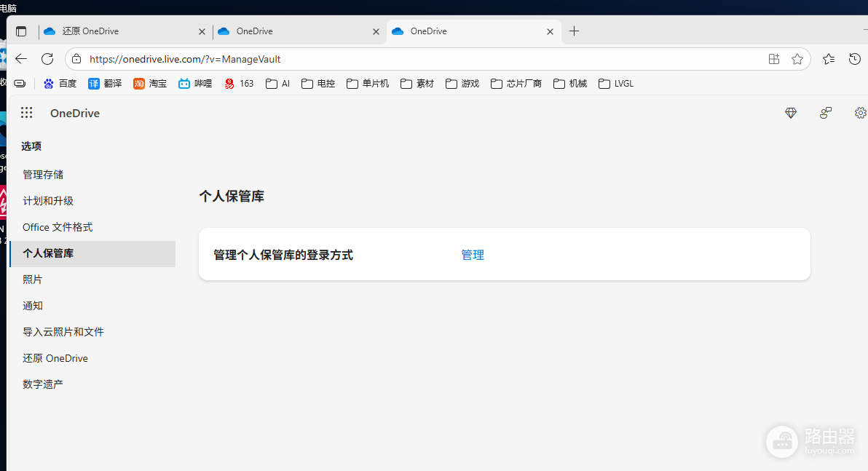This screenshot has height=471, width=868.
Task: Reload the page with the refresh icon
Action: tap(47, 59)
